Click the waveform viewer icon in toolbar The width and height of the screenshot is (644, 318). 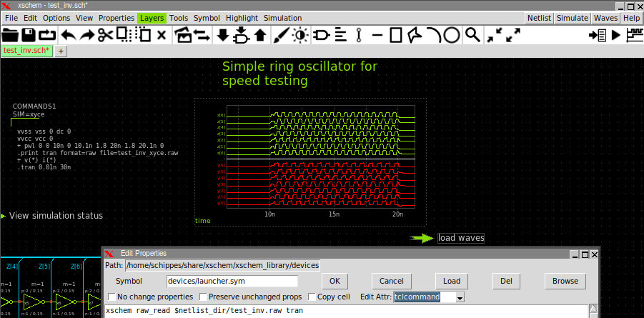tap(633, 34)
